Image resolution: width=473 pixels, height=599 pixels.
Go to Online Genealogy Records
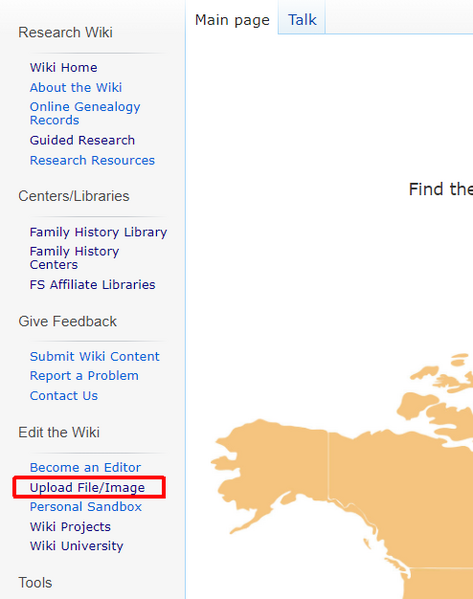pos(85,113)
